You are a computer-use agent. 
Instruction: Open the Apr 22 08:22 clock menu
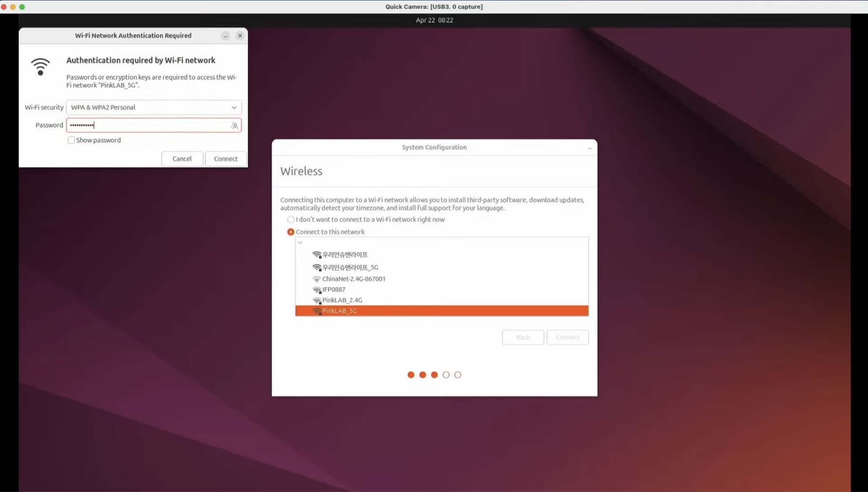[x=434, y=20]
